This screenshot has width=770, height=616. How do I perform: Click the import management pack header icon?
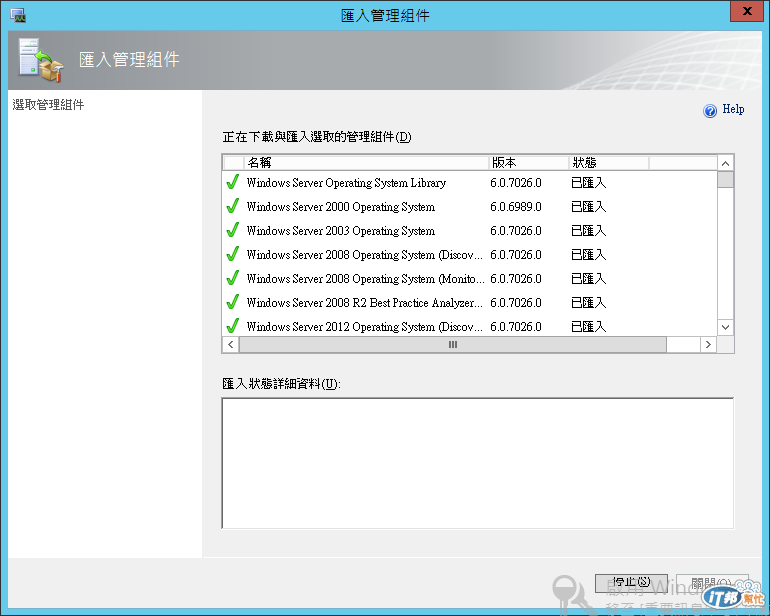[x=41, y=60]
